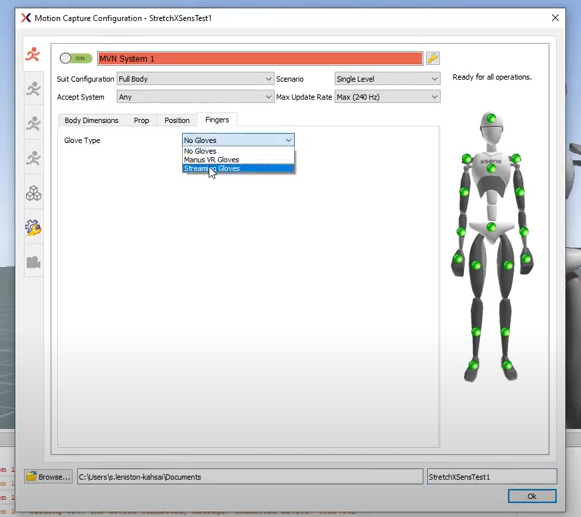Open the Max Update Rate dropdown
This screenshot has height=517, width=581.
(x=387, y=97)
